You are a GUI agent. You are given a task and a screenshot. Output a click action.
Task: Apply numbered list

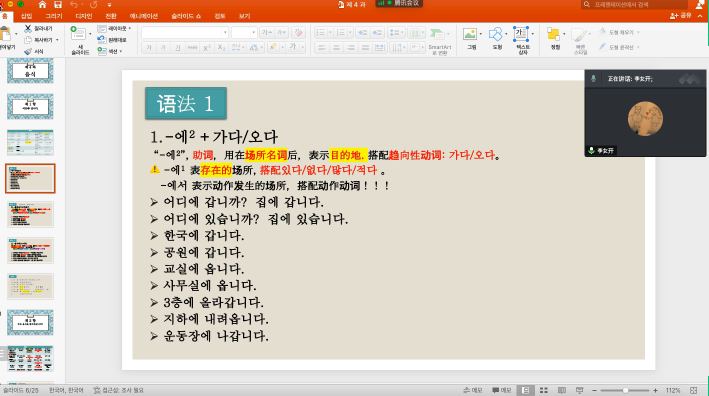340,33
